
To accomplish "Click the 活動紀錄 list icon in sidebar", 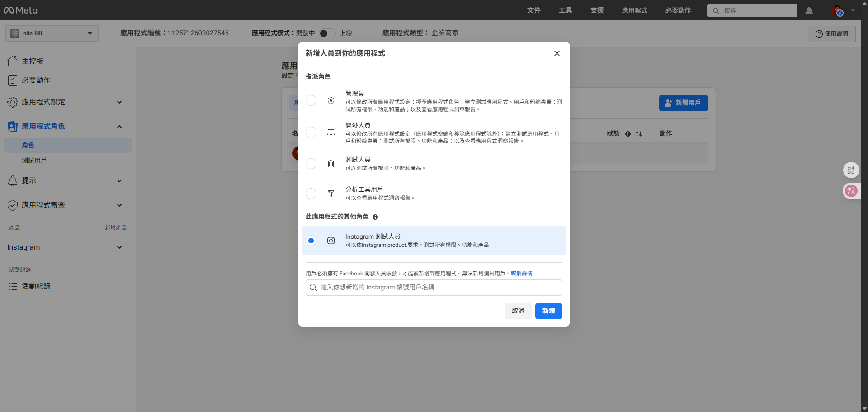I will tap(13, 286).
